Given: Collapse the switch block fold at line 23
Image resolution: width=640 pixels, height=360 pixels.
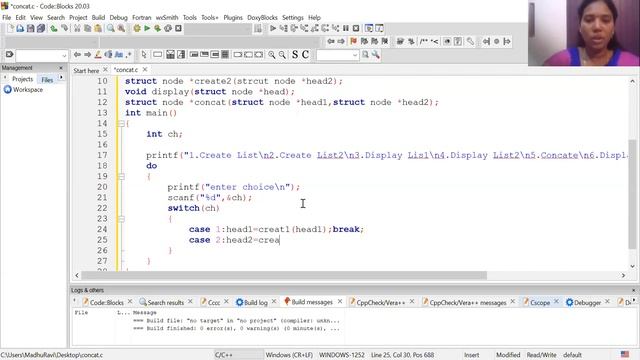Looking at the screenshot, I should click(x=121, y=219).
